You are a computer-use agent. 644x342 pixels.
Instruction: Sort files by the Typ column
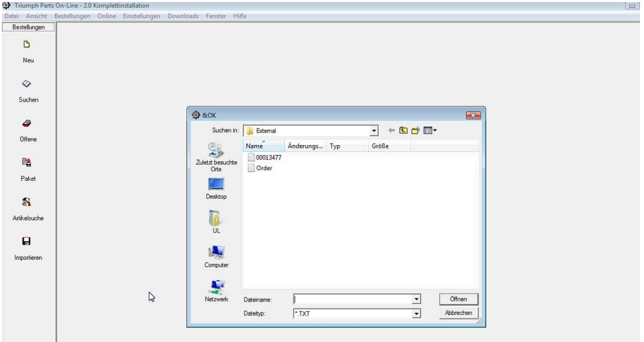(x=347, y=146)
